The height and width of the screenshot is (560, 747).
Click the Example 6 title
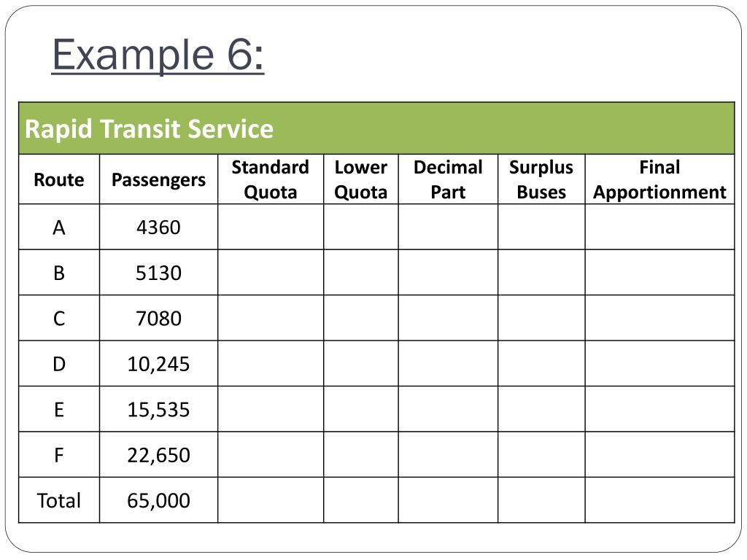point(158,55)
